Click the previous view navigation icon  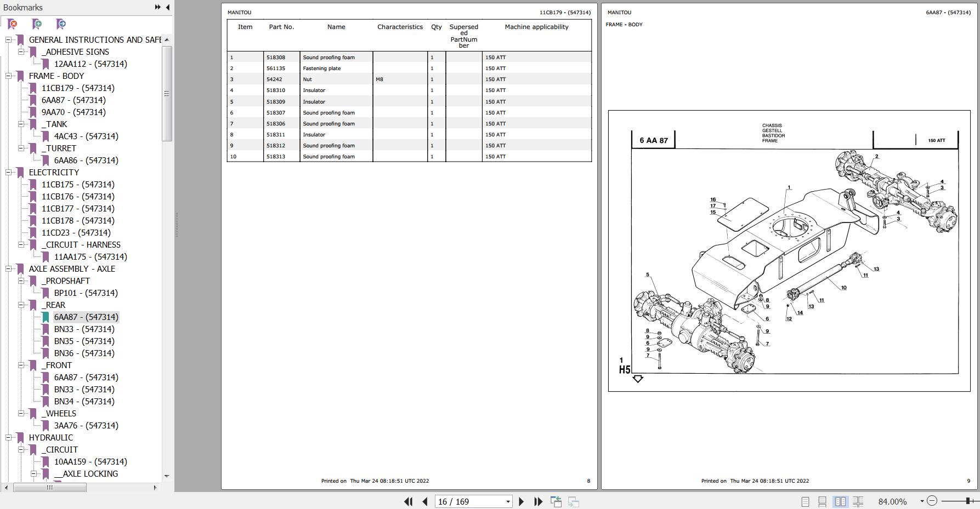[556, 501]
